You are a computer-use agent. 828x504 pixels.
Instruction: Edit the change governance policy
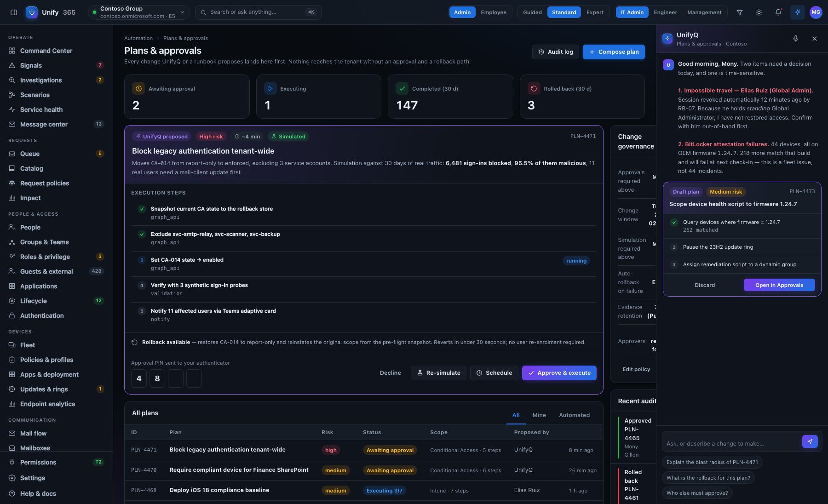pos(636,369)
